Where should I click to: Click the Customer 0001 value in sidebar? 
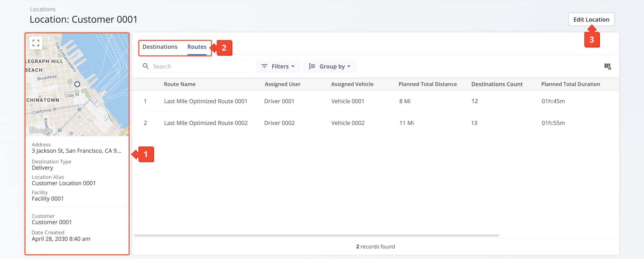[x=52, y=222]
